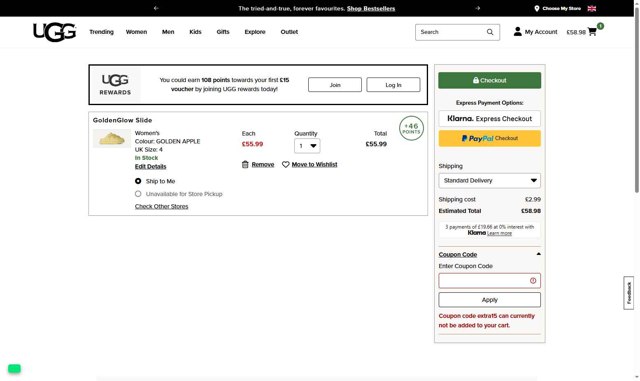Open the UGG logo homepage
This screenshot has width=640, height=381.
tap(54, 32)
